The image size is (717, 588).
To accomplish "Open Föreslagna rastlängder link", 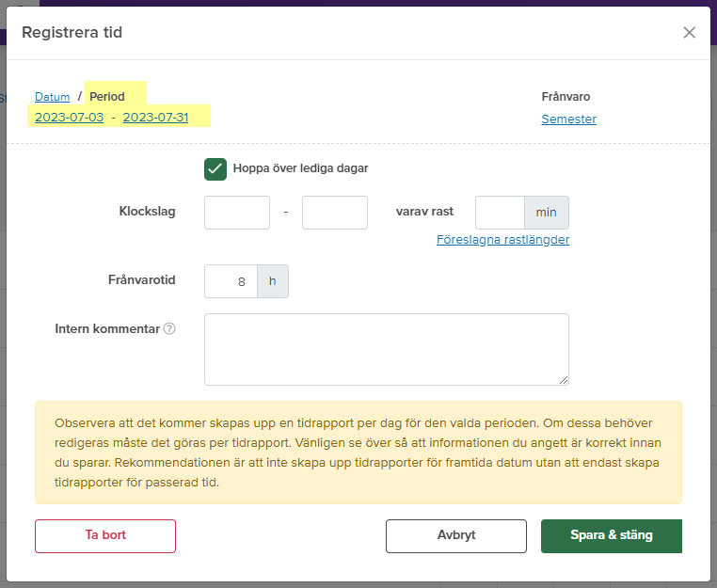I will [x=503, y=240].
